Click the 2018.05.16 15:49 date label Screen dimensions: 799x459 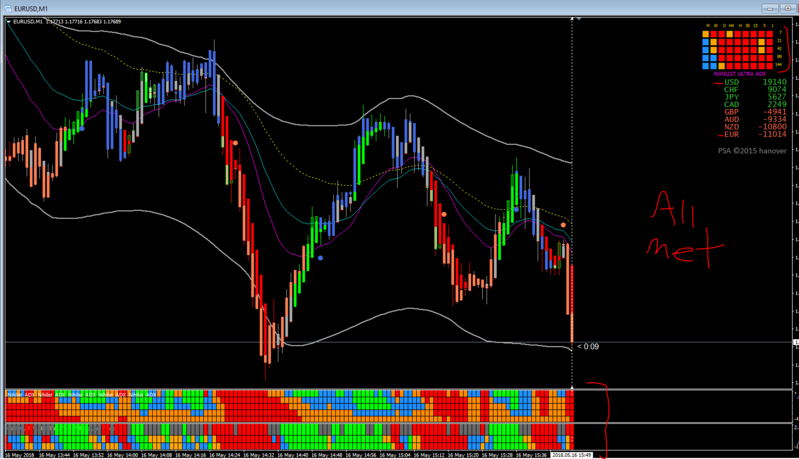tap(572, 455)
